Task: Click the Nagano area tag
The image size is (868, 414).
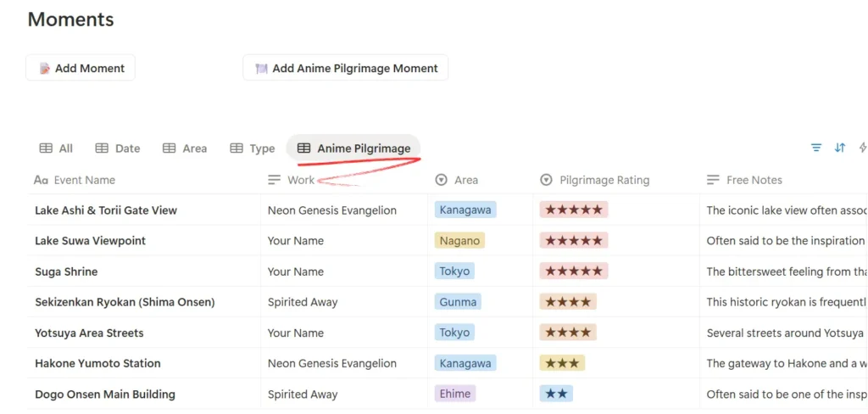Action: click(x=459, y=241)
